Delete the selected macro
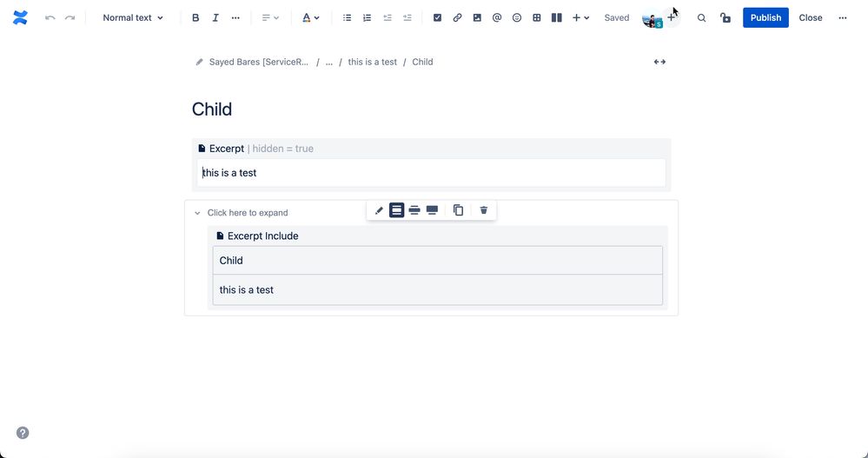This screenshot has width=868, height=458. [x=484, y=210]
